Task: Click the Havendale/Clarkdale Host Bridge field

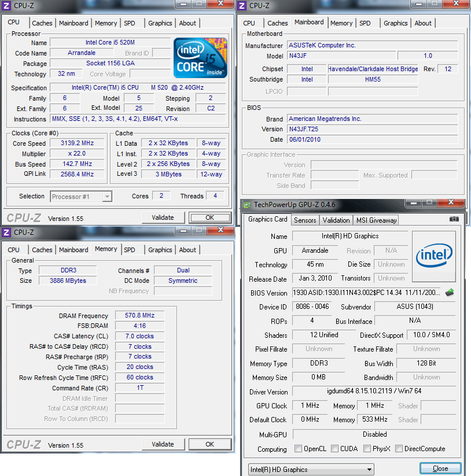Action: [373, 69]
